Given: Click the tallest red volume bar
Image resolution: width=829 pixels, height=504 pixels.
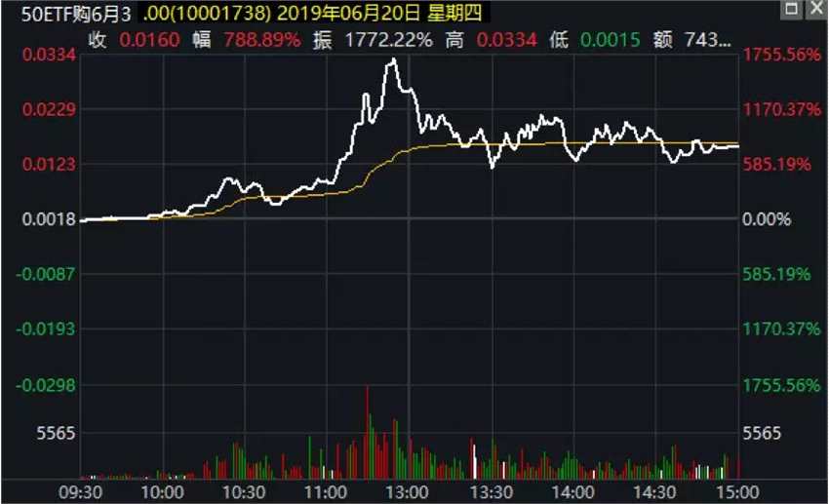Looking at the screenshot, I should tap(367, 432).
